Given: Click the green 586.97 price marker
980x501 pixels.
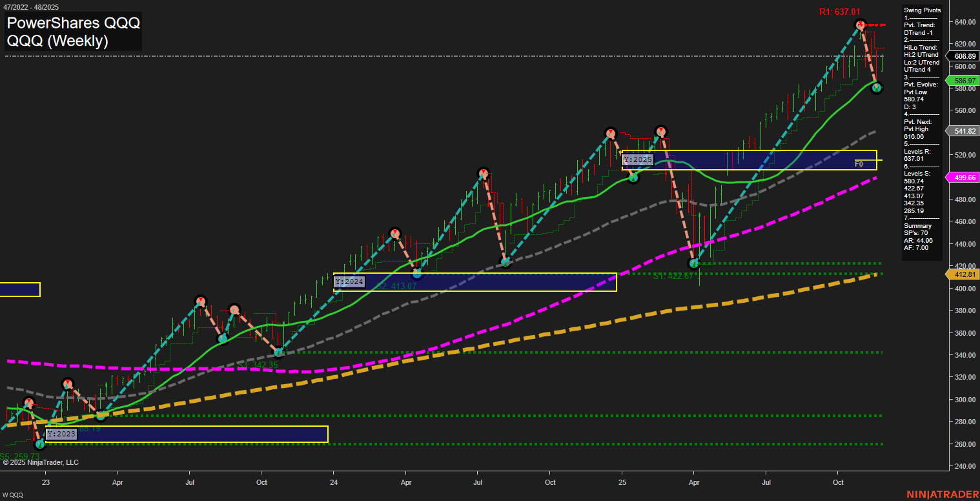Looking at the screenshot, I should [963, 81].
